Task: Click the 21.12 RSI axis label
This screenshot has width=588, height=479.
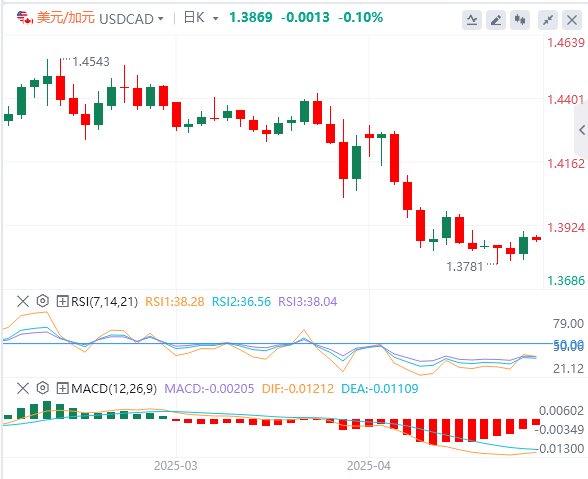Action: [x=568, y=369]
